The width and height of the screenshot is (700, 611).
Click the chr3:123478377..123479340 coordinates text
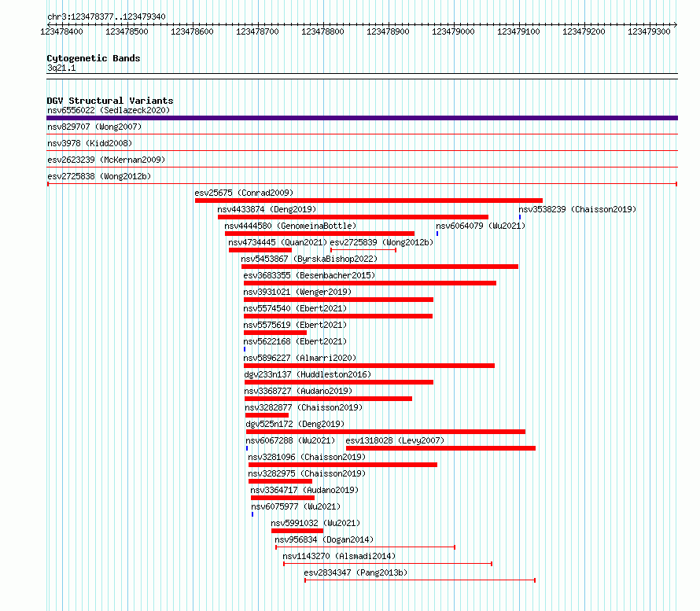[x=106, y=17]
